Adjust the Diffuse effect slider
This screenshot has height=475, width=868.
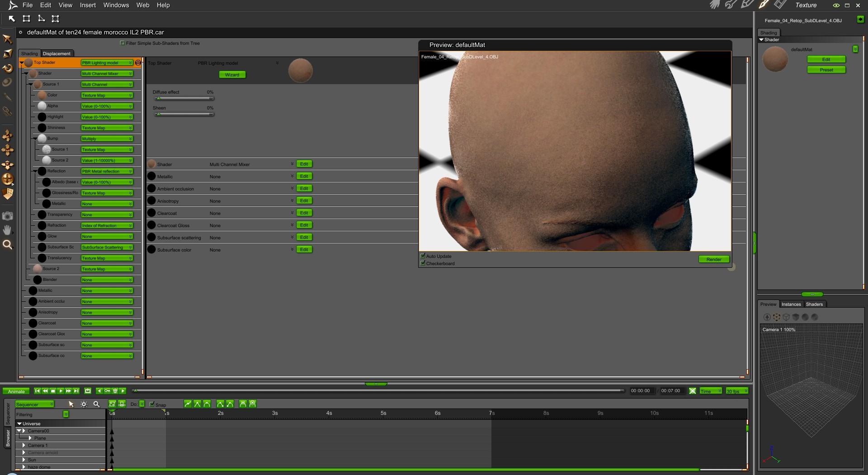[183, 99]
